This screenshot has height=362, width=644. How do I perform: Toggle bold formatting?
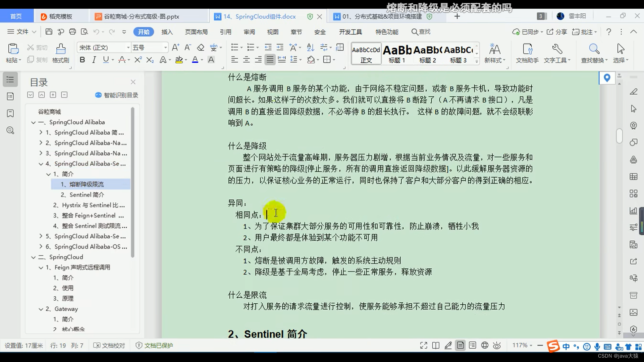click(82, 60)
